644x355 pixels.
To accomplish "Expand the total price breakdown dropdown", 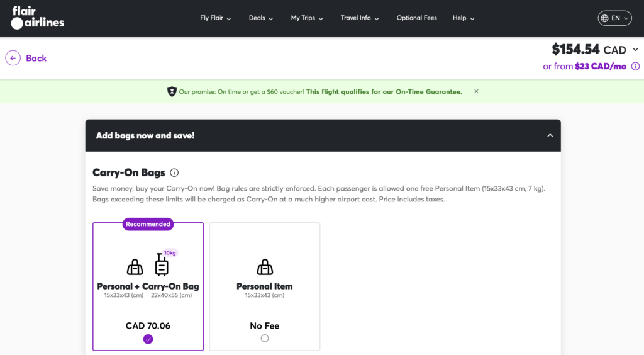I will [x=635, y=50].
